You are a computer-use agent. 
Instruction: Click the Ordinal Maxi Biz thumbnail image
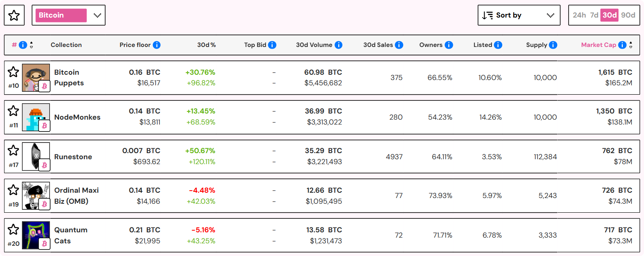click(36, 196)
